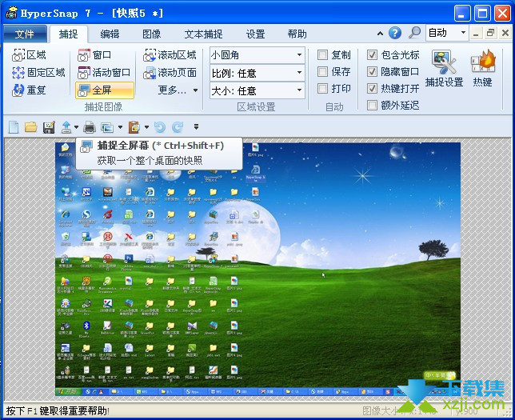Click the HyperSnap camera title bar icon
The height and width of the screenshot is (420, 515).
(x=11, y=13)
